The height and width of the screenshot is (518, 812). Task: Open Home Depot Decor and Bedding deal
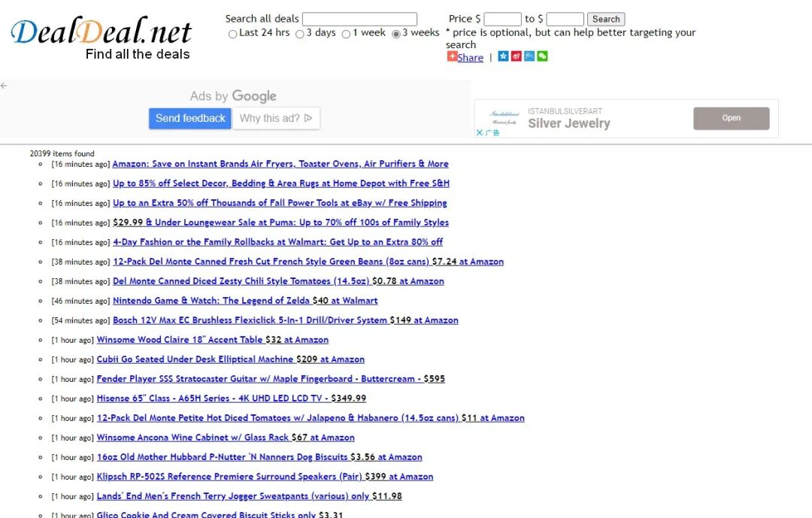pos(281,183)
